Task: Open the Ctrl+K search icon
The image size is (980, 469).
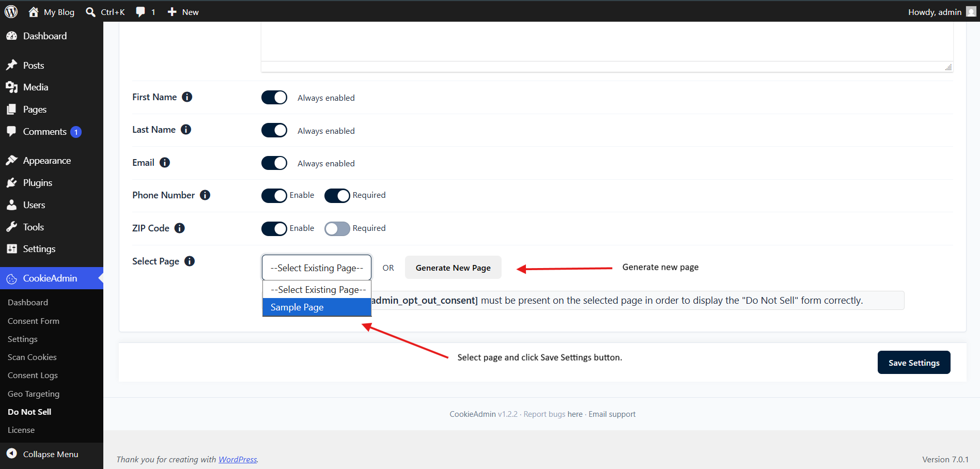Action: tap(90, 12)
